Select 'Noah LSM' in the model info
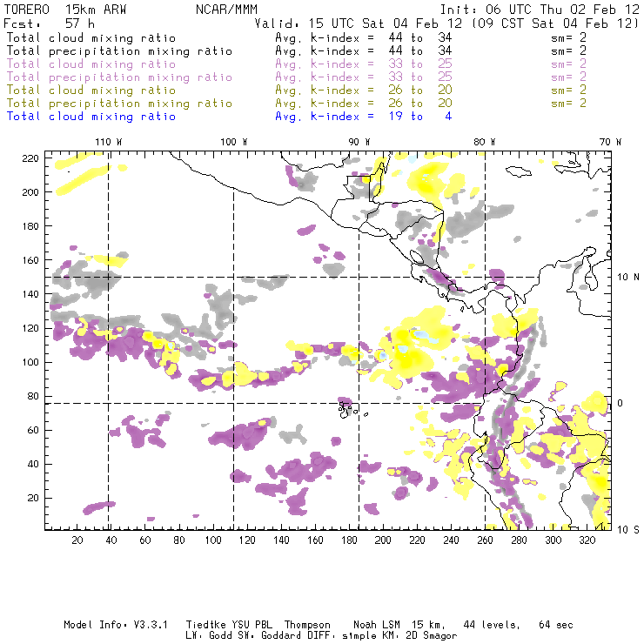This screenshot has height=644, width=644. click(377, 625)
